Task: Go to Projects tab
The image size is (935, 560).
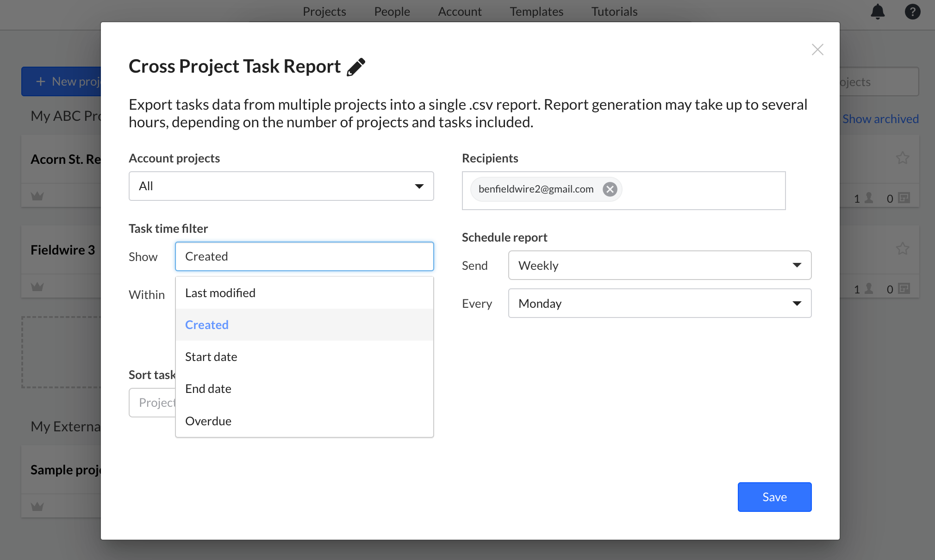Action: point(324,12)
